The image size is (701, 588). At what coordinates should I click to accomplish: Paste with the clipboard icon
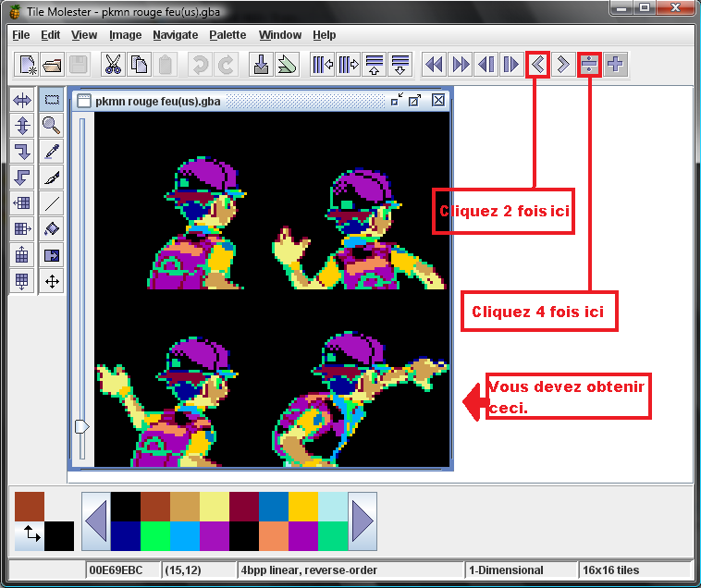click(165, 65)
